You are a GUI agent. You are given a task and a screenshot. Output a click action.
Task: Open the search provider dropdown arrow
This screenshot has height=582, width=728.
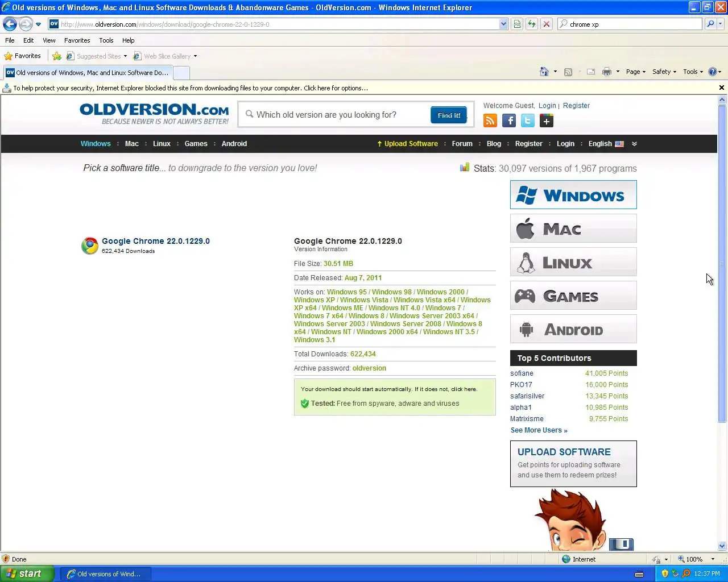pos(721,24)
